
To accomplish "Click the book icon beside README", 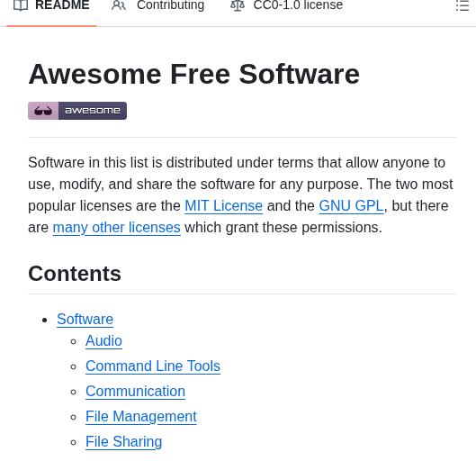I will click(21, 5).
